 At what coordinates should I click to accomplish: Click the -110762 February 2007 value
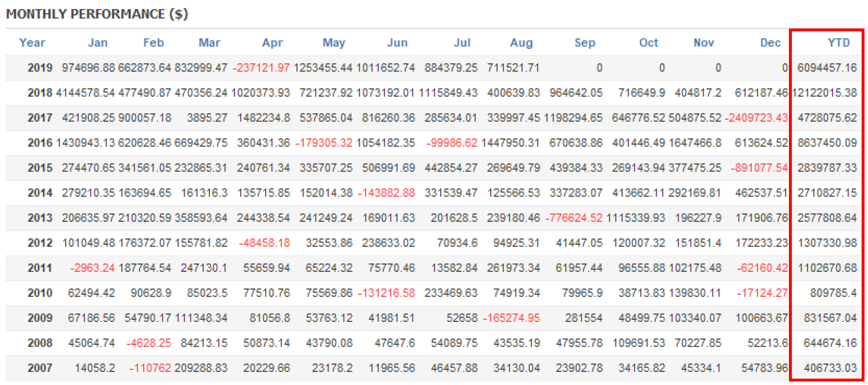click(150, 368)
